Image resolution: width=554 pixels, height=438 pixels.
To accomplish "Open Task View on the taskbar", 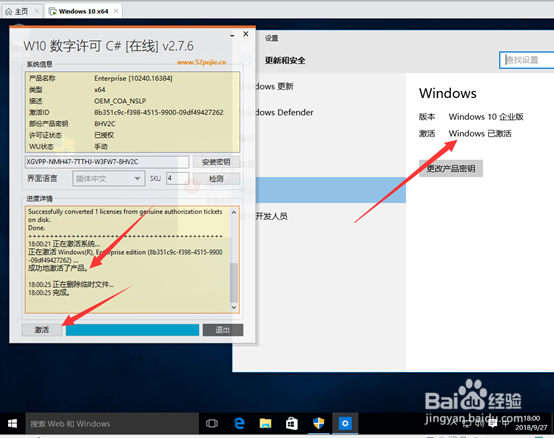I will [212, 423].
